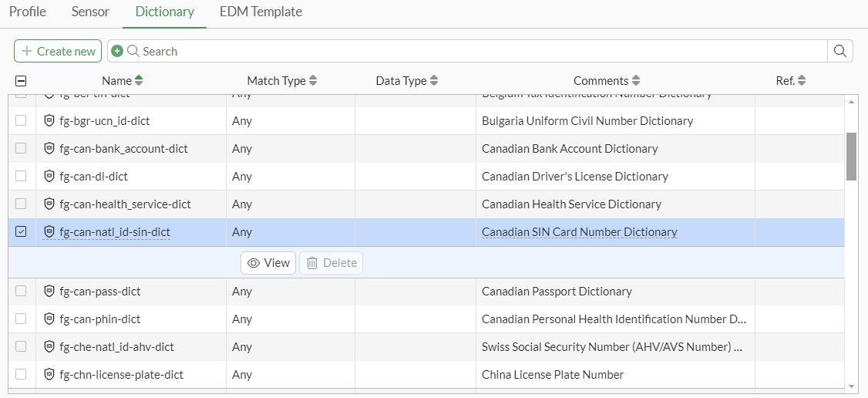Click the vertical scrollbar thumb
This screenshot has height=398, width=868.
pyautogui.click(x=851, y=156)
